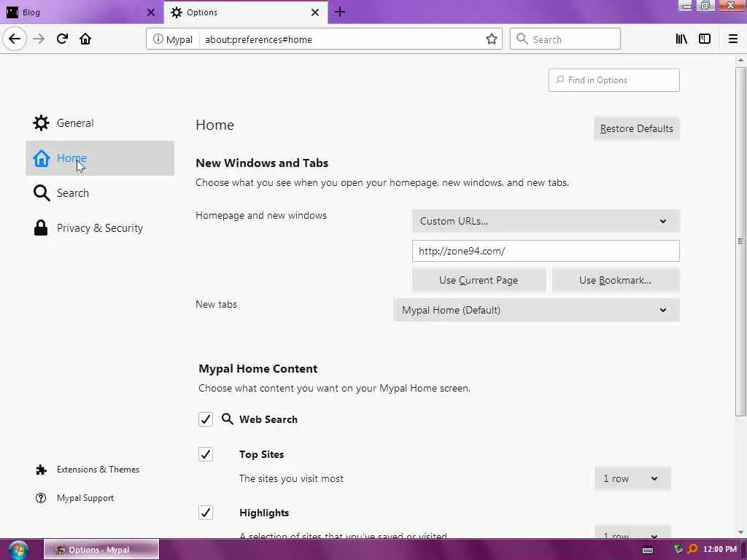Click the magnifier icon beside Web Search
The image size is (747, 560).
point(228,419)
